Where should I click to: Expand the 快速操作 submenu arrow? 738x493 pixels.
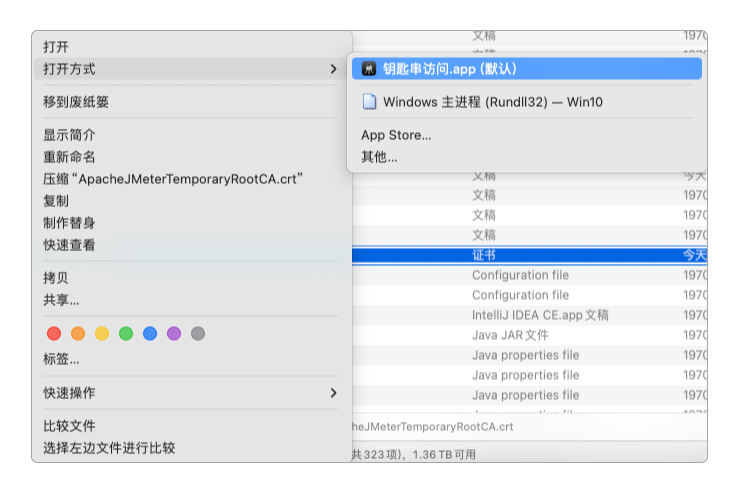[x=334, y=393]
